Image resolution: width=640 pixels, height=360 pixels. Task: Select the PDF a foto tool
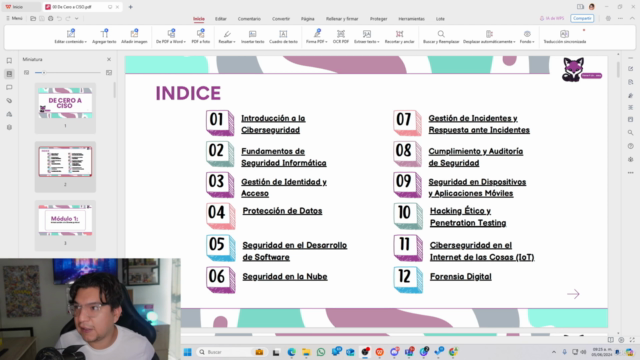coord(200,36)
